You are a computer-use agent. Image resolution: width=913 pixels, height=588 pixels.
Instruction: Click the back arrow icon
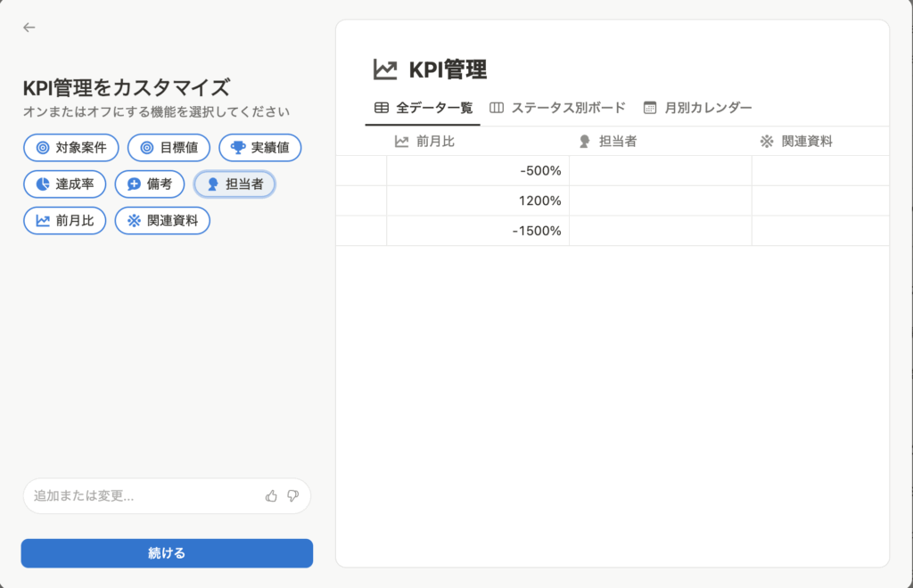pyautogui.click(x=29, y=28)
